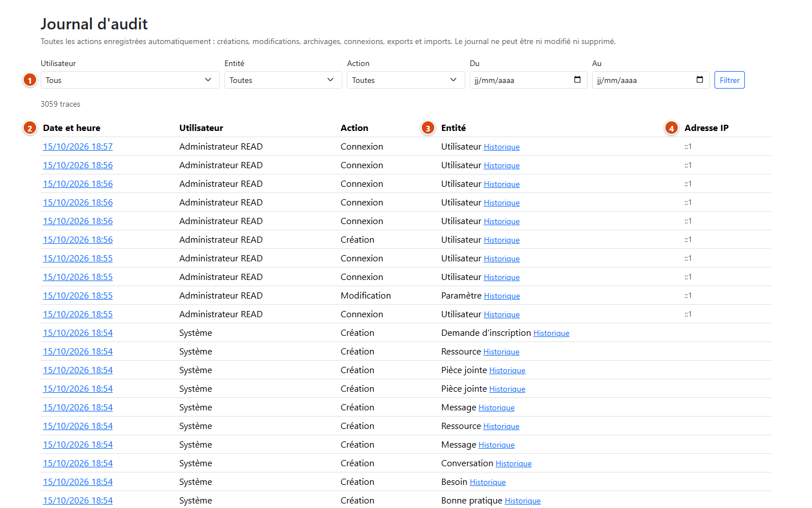Open date link of Bonne pratique row
812x508 pixels.
click(78, 501)
